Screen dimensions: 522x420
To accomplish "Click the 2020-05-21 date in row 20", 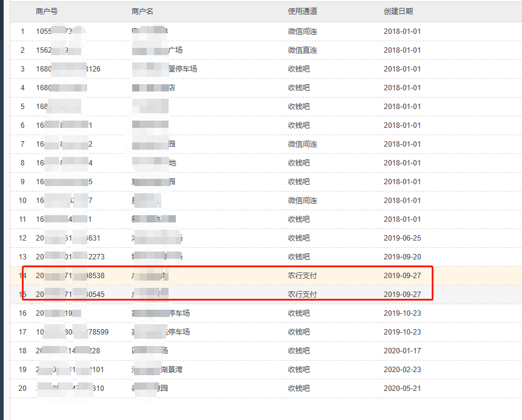I will (x=402, y=388).
